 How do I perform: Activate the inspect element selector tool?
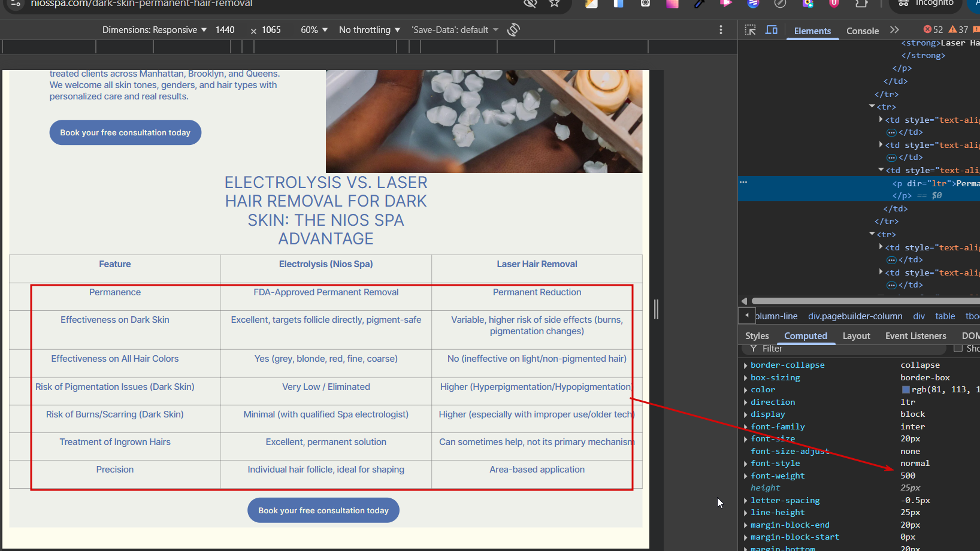(x=750, y=30)
